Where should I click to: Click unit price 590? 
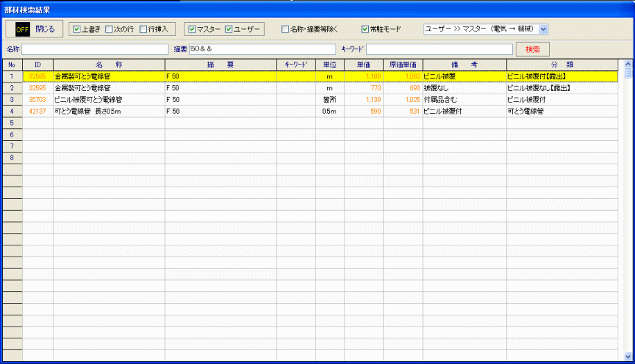point(364,112)
